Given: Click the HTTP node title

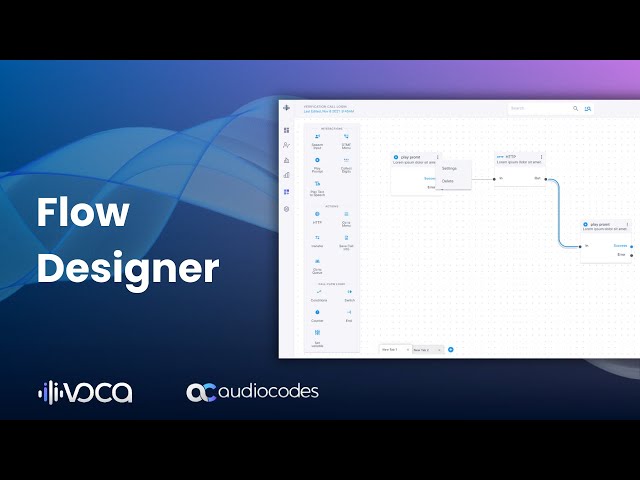Looking at the screenshot, I should [511, 156].
